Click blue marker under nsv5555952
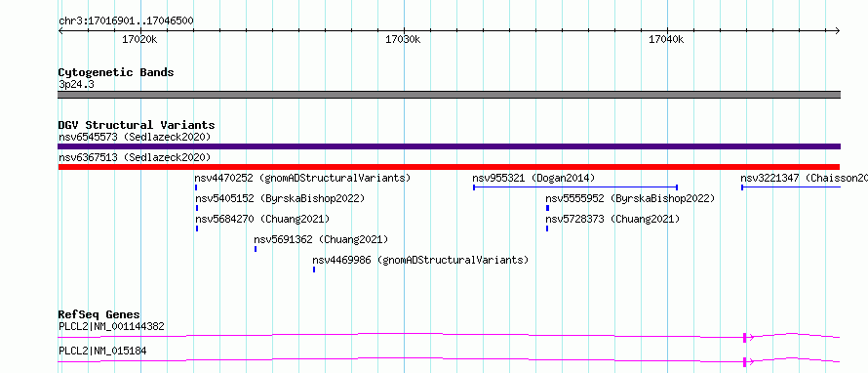This screenshot has width=868, height=373. [x=547, y=208]
